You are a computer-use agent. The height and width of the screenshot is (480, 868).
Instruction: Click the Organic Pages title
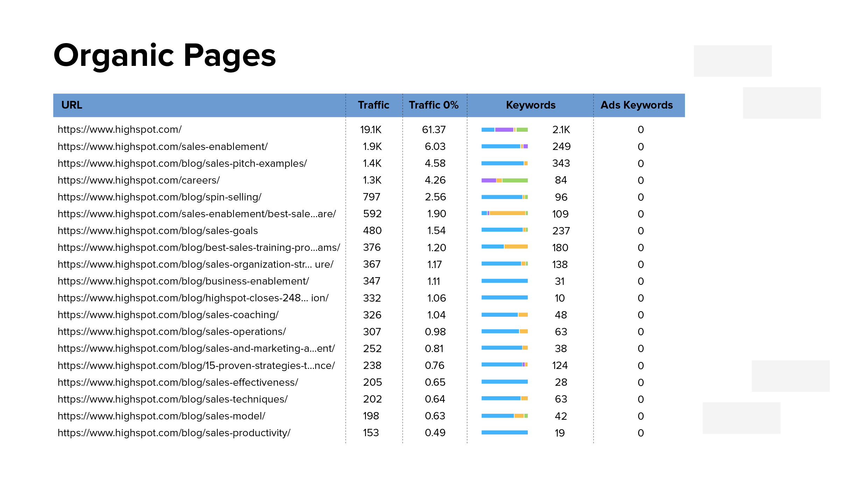point(164,55)
